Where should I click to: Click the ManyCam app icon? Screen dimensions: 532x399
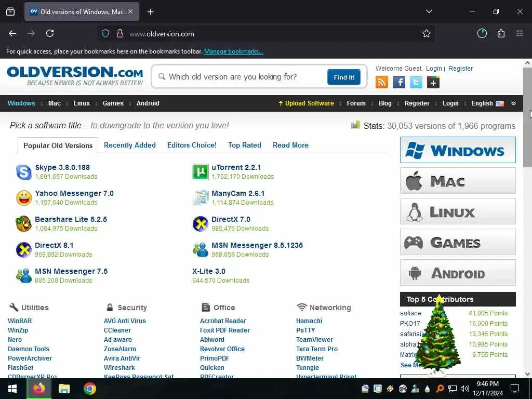pos(200,198)
